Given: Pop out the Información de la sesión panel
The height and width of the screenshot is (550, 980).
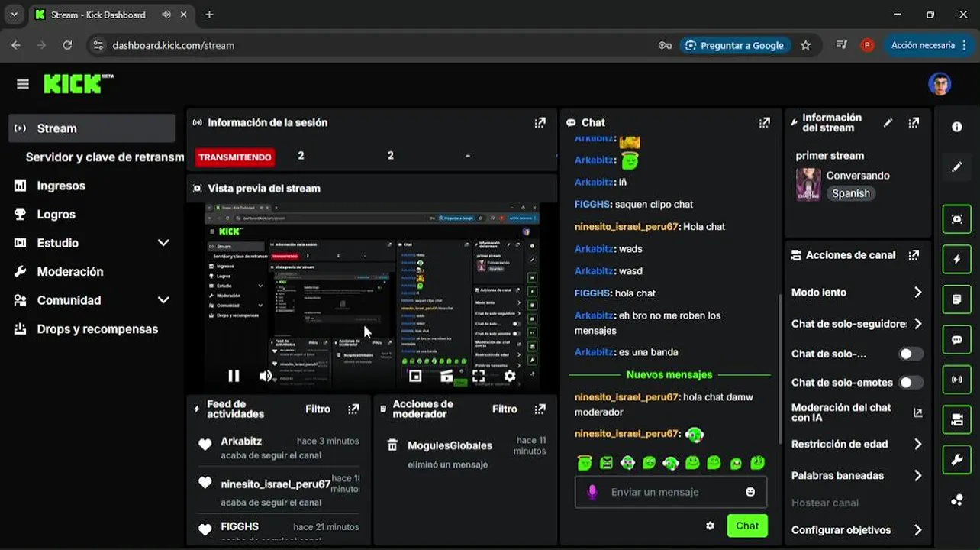Looking at the screenshot, I should (x=540, y=122).
